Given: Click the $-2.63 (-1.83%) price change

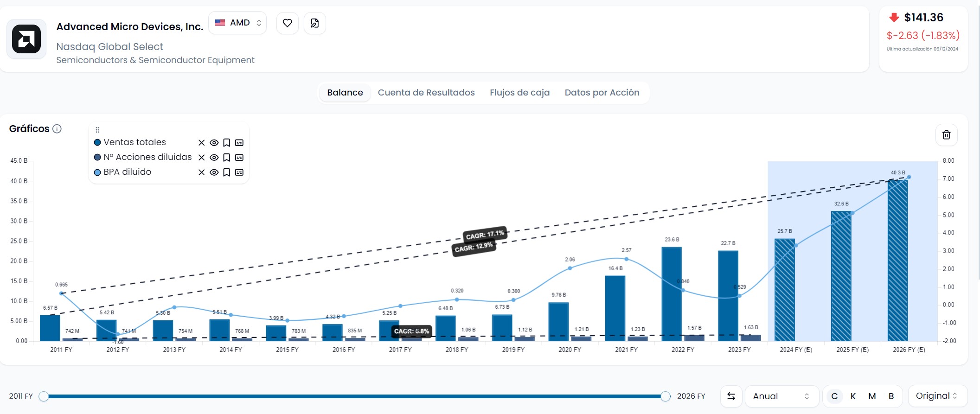Looking at the screenshot, I should coord(923,35).
